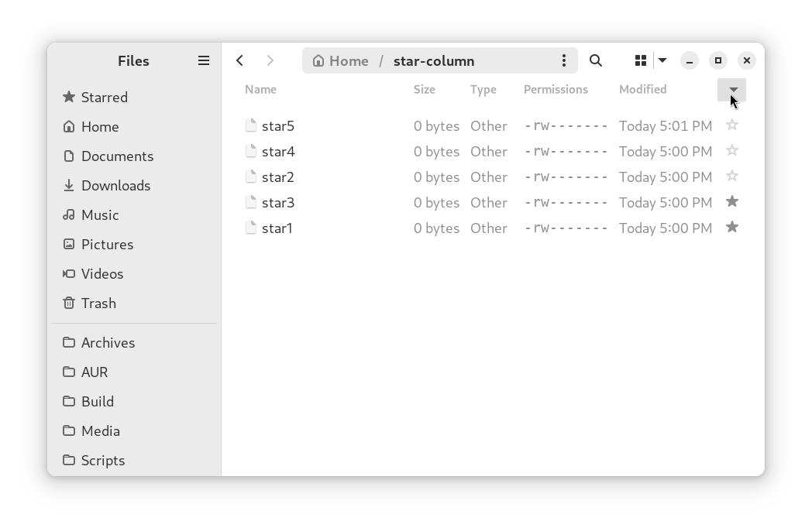
Task: Go forward with the right arrow
Action: pos(270,60)
